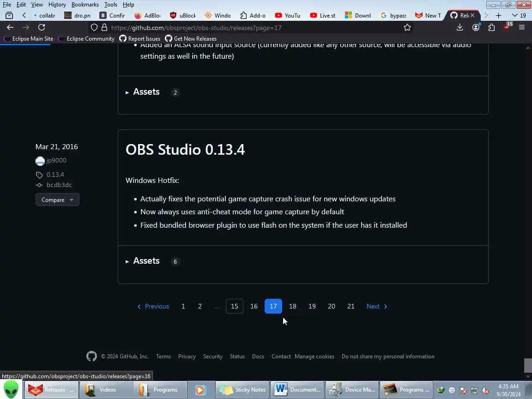This screenshot has height=399, width=532.
Task: Open the Report Issues bookmark
Action: click(140, 39)
